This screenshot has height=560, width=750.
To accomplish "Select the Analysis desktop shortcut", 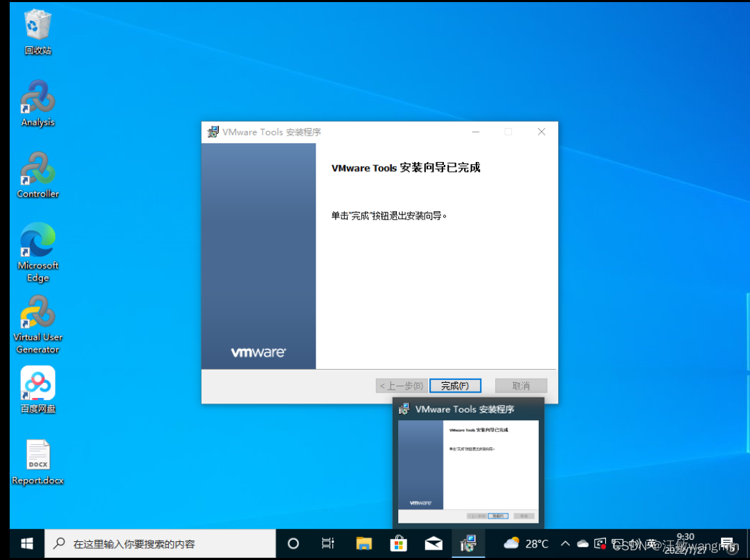I will tap(38, 103).
